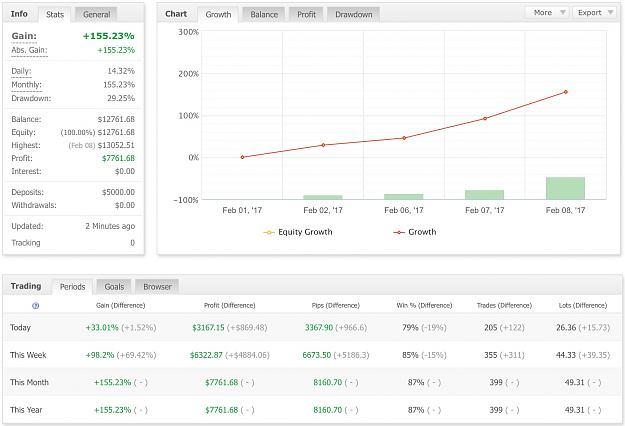Select the This Year row label
625x426 pixels.
coord(26,410)
